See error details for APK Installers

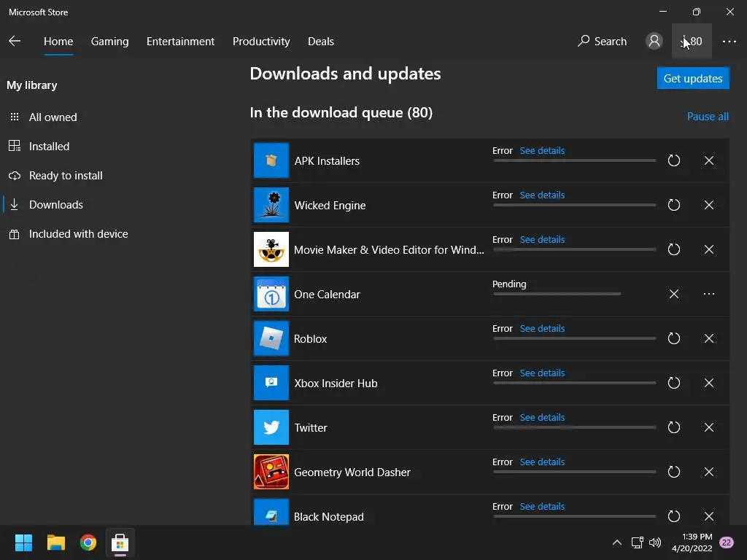(542, 150)
